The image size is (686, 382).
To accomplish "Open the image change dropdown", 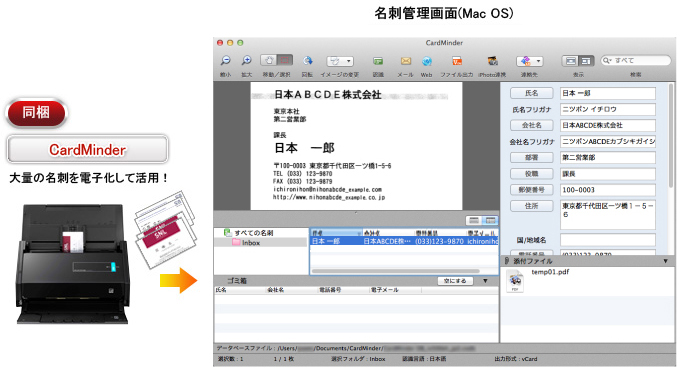I will pyautogui.click(x=340, y=61).
